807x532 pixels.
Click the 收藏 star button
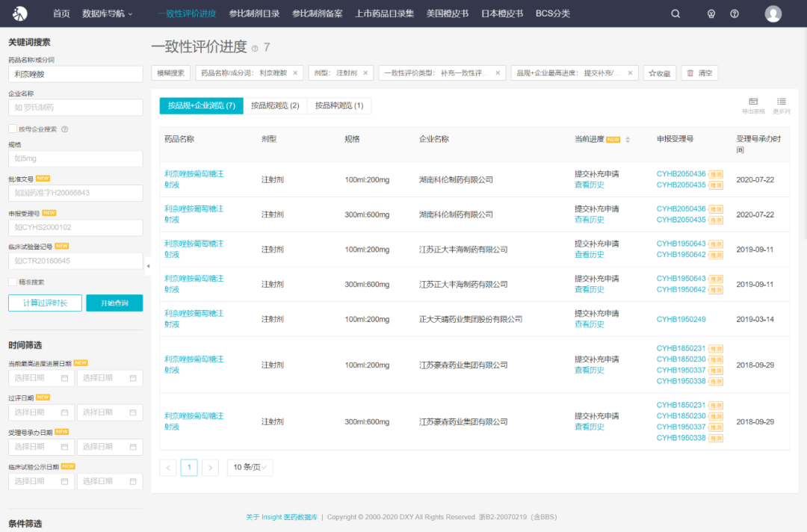tap(659, 73)
